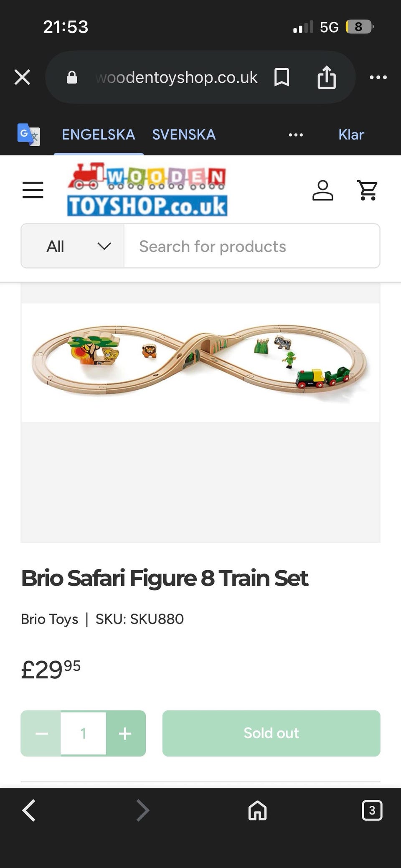
Task: Open the tab switcher showing 3
Action: coord(372,810)
